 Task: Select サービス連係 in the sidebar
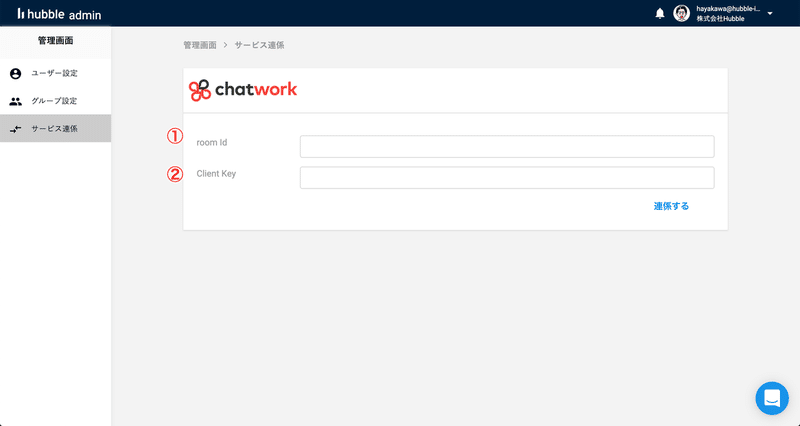pos(55,129)
